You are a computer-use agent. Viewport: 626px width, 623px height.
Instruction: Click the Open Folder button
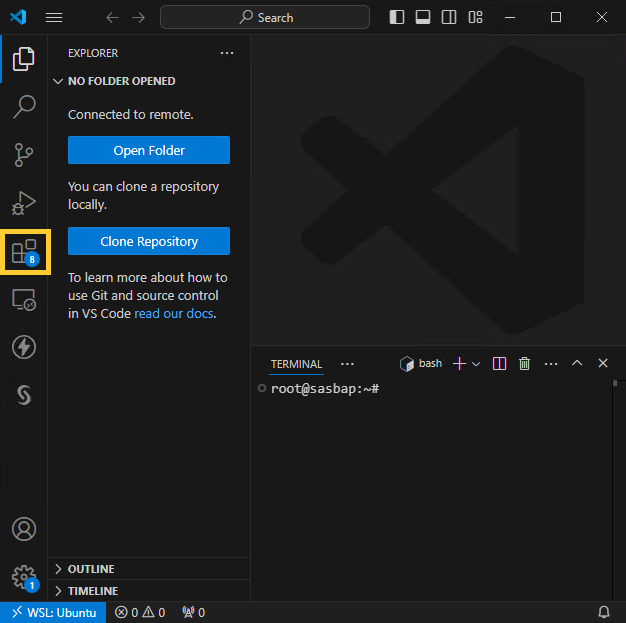click(149, 150)
